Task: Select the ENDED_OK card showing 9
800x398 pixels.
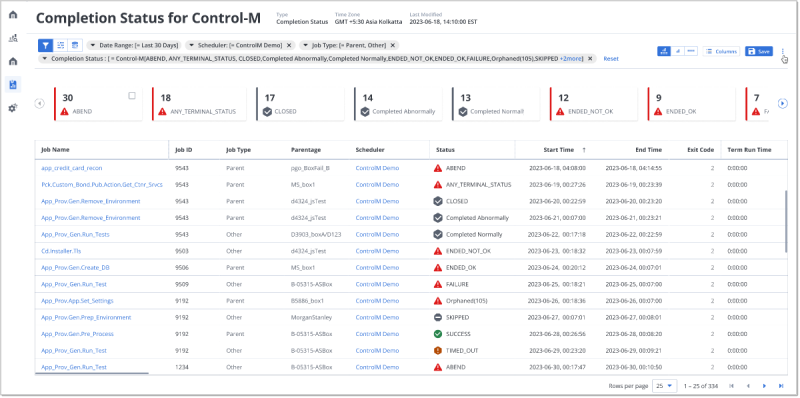Action: click(x=691, y=104)
